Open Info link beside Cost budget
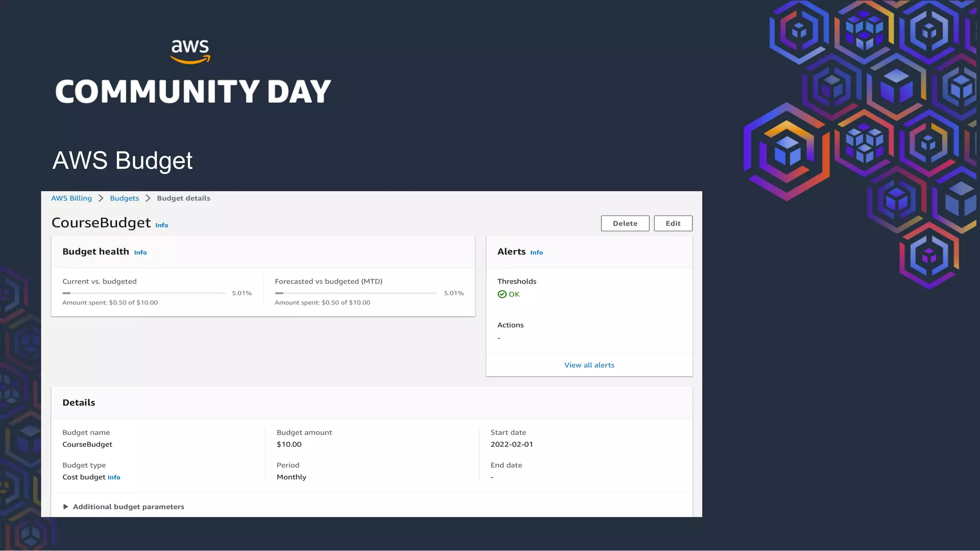Viewport: 980px width, 551px height. pos(114,477)
